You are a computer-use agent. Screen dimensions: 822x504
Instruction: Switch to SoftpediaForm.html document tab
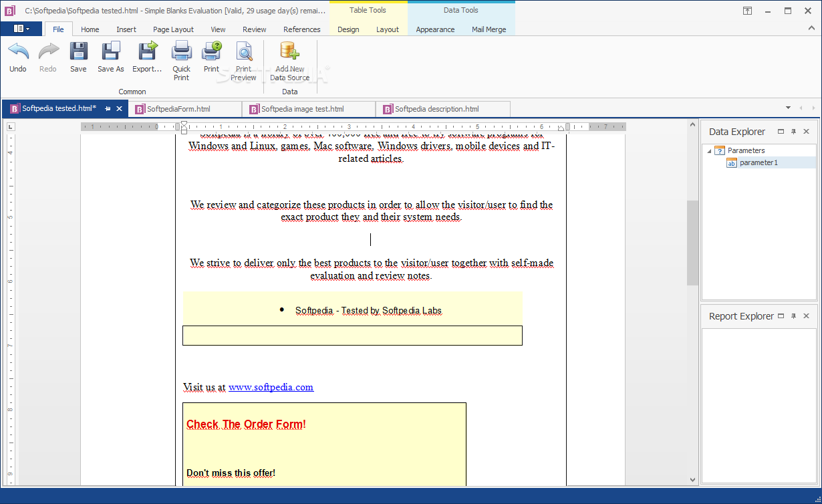(x=185, y=109)
